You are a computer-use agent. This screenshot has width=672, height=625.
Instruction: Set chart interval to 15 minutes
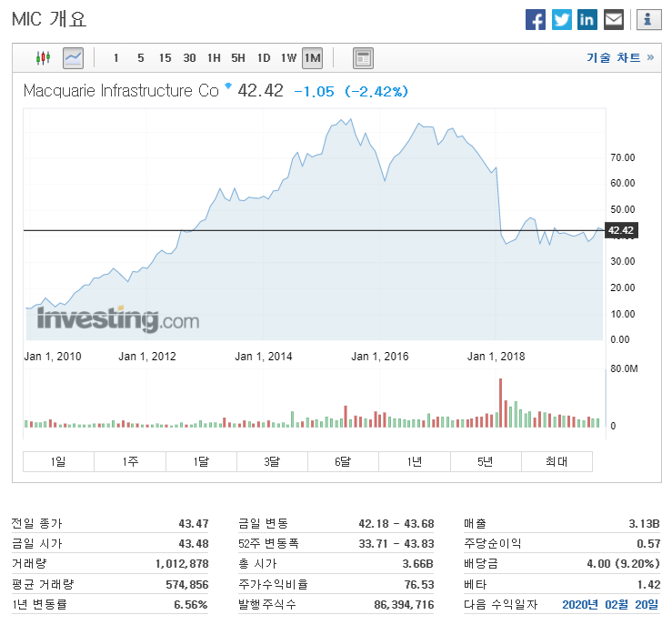pos(165,58)
